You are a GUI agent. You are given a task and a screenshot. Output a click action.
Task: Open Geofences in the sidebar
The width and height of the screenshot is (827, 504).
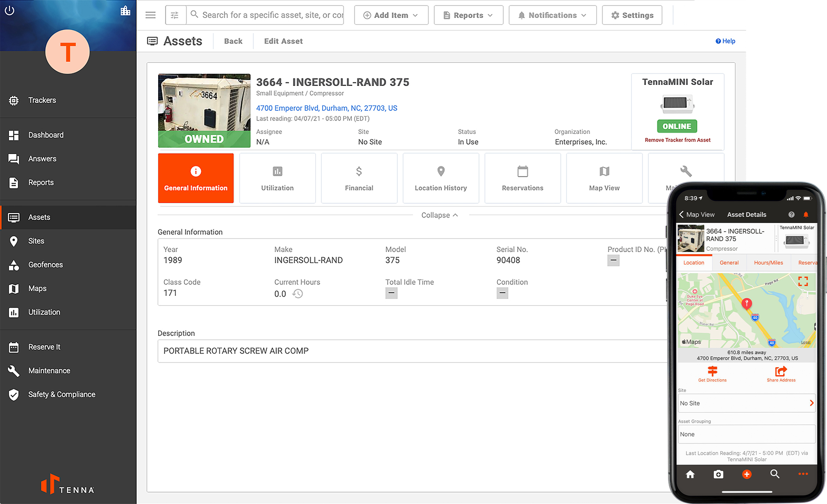click(x=68, y=265)
